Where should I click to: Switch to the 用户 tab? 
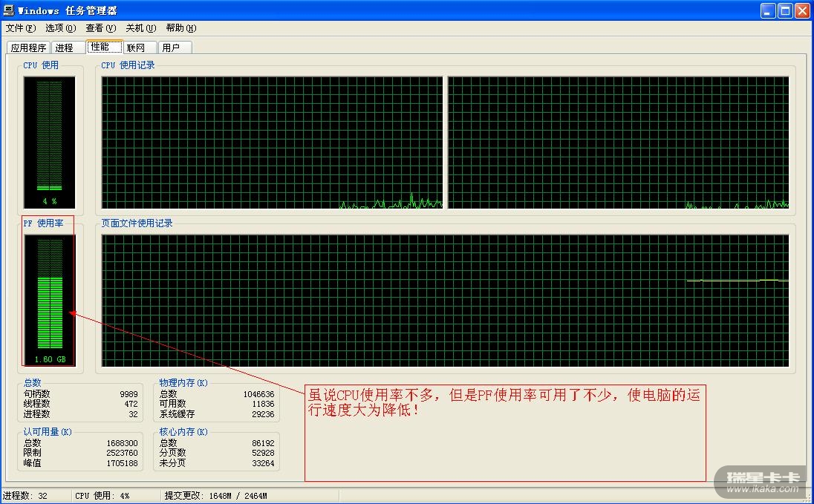point(175,48)
